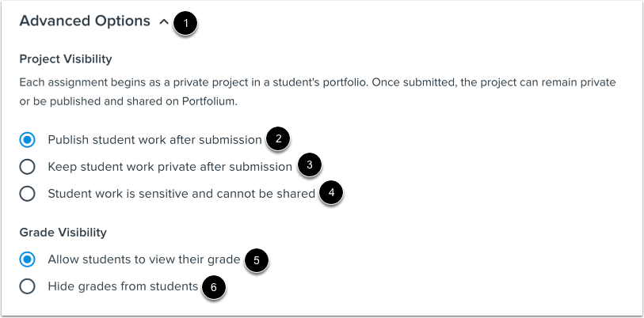
Task: Click numbered callout badge 2
Action: (277, 139)
